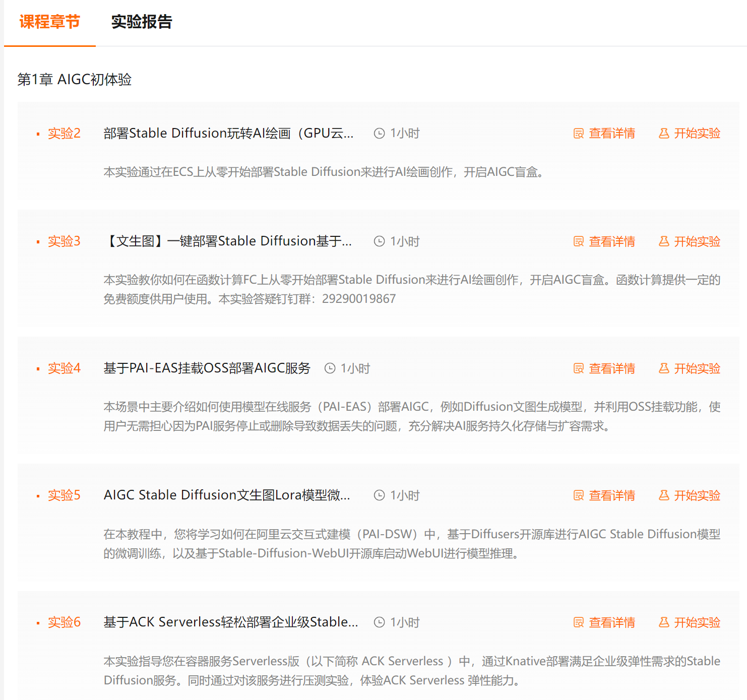Click the 实验2 label
Screen dimensions: 747x700
click(x=64, y=133)
